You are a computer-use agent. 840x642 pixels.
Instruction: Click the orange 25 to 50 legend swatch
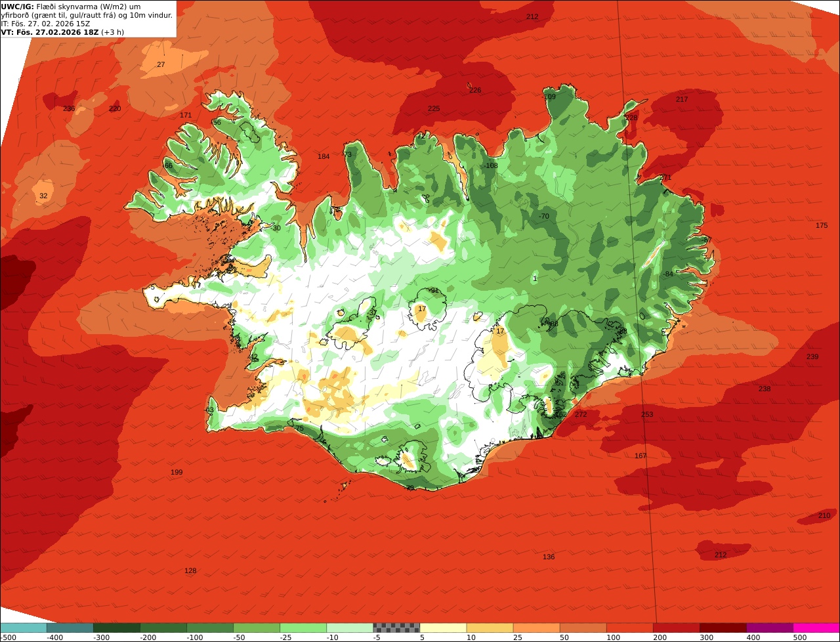tap(536, 628)
